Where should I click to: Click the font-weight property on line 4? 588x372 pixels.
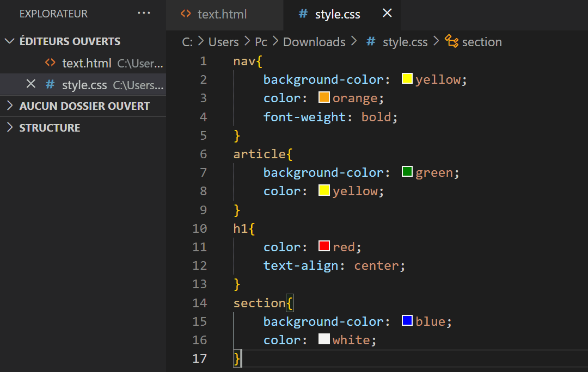pyautogui.click(x=304, y=117)
